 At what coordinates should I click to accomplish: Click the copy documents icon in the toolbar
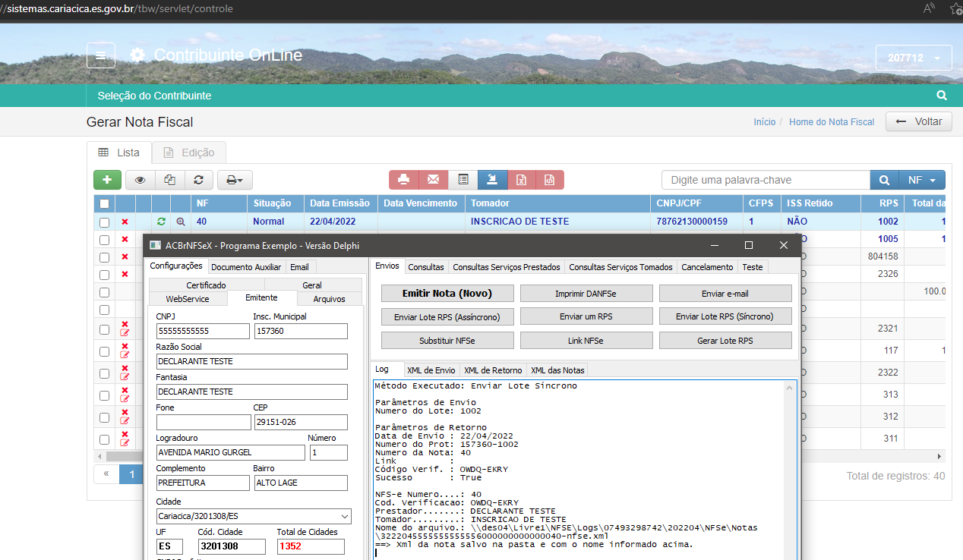pyautogui.click(x=169, y=180)
